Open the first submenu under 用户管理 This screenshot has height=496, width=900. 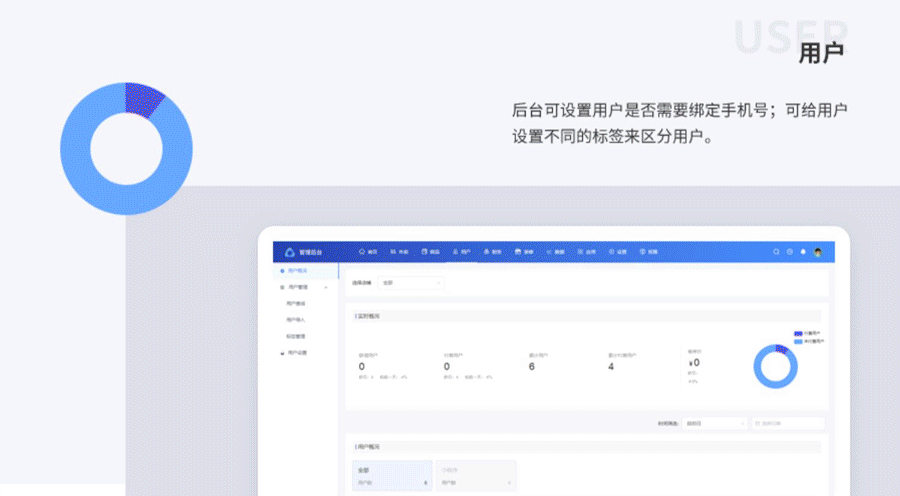click(x=296, y=303)
